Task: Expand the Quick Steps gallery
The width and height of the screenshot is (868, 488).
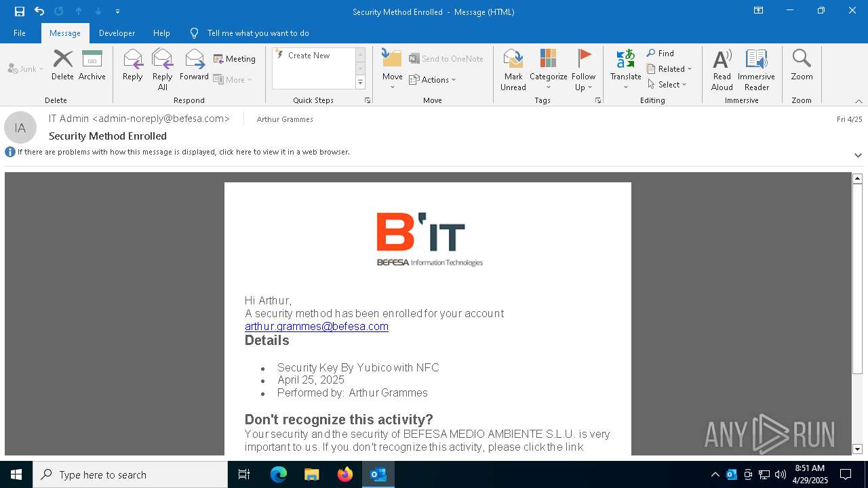Action: pyautogui.click(x=360, y=83)
